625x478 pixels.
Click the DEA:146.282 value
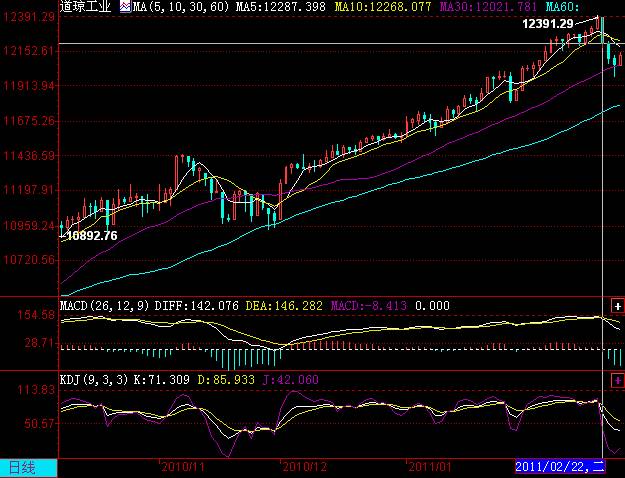284,306
